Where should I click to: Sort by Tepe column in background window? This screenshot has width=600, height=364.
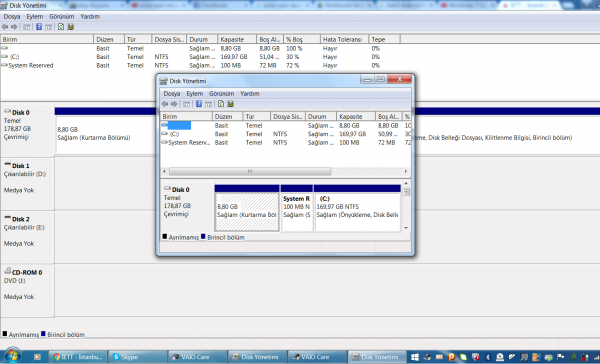pyautogui.click(x=385, y=39)
